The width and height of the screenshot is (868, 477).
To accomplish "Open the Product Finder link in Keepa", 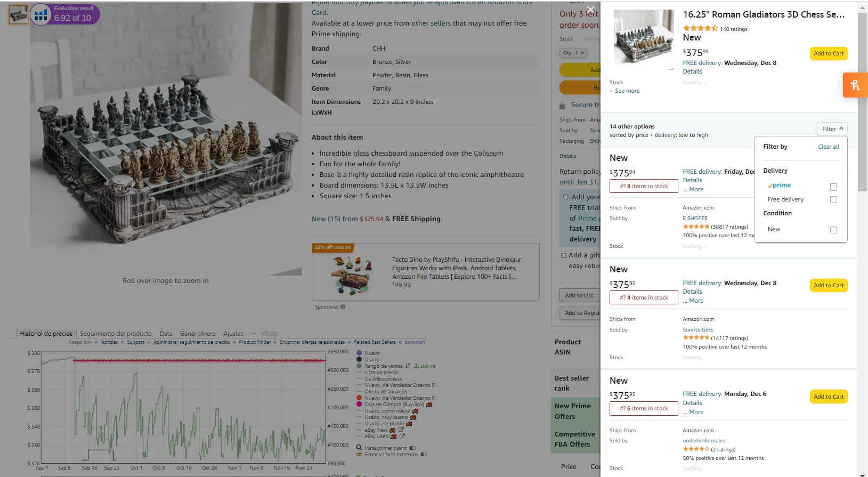I will tap(255, 342).
